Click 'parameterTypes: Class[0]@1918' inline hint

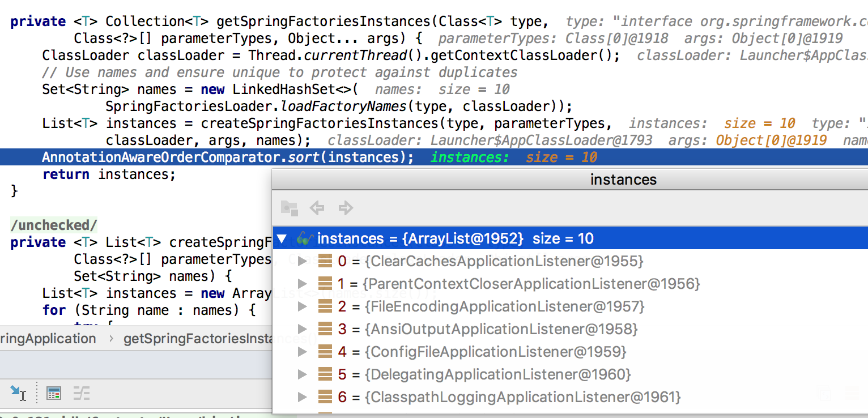(553, 39)
